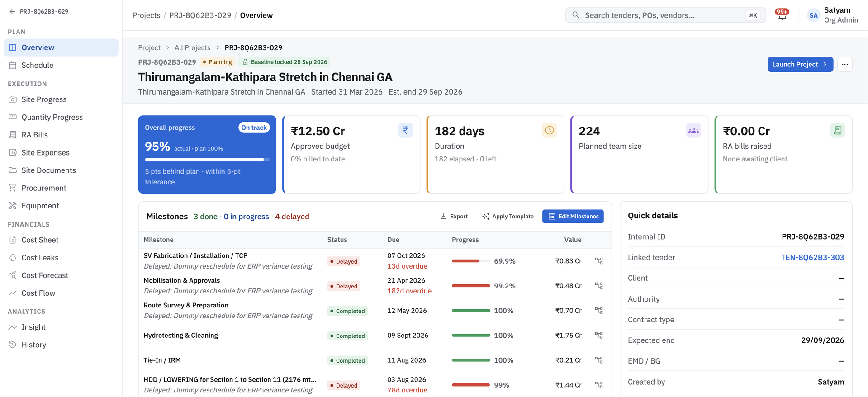Click the hierarchy icon in Route Survey row

(599, 311)
